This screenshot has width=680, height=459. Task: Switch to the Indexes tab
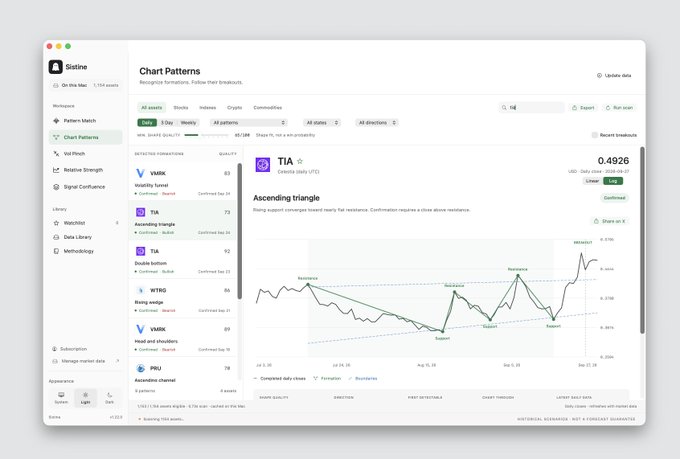coord(207,108)
